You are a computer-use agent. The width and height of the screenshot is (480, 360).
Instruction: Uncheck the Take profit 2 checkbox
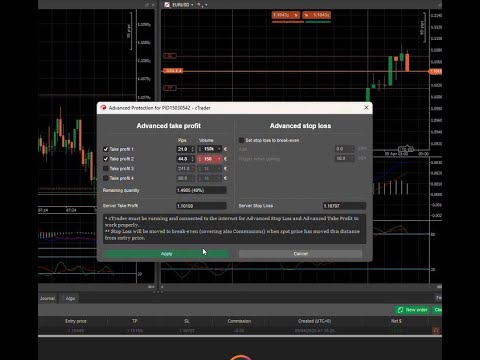click(x=106, y=159)
